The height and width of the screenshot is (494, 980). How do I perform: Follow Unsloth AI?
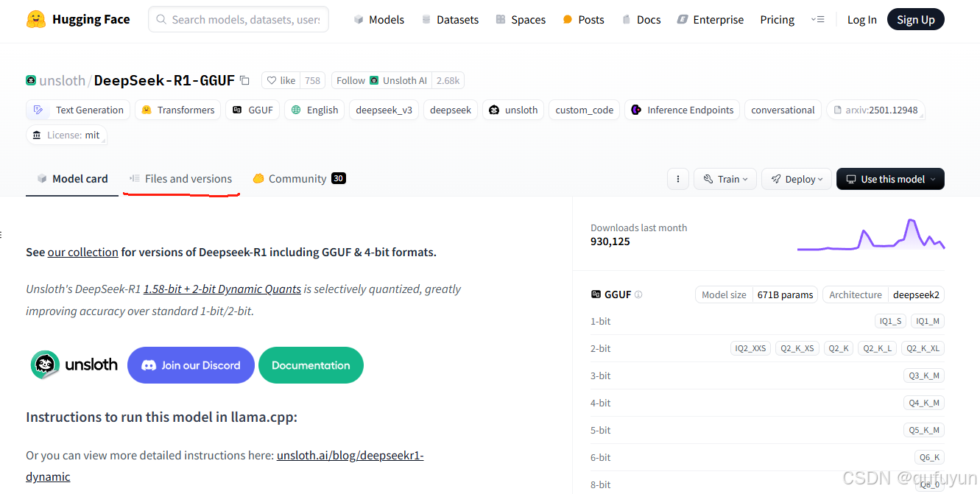coord(381,81)
